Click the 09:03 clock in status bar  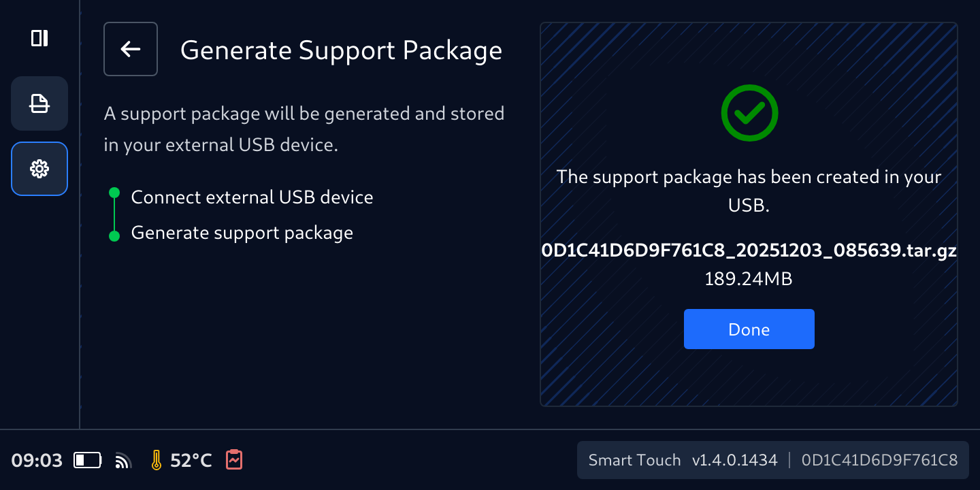(x=37, y=461)
